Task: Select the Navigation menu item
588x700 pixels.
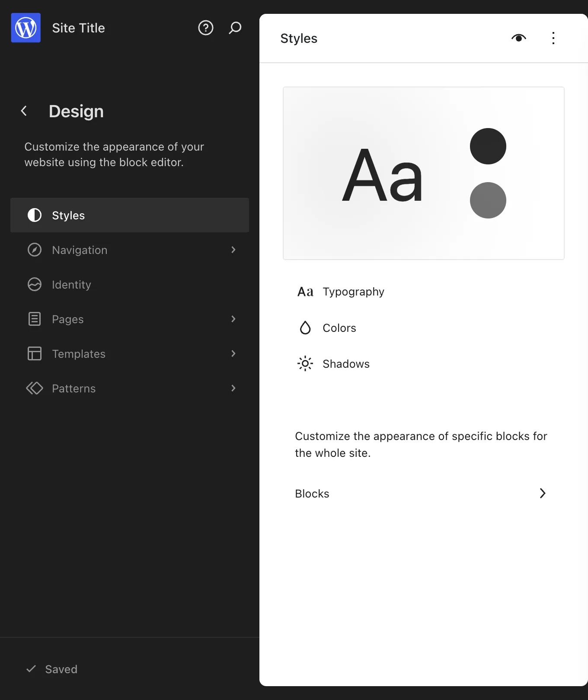Action: point(130,250)
